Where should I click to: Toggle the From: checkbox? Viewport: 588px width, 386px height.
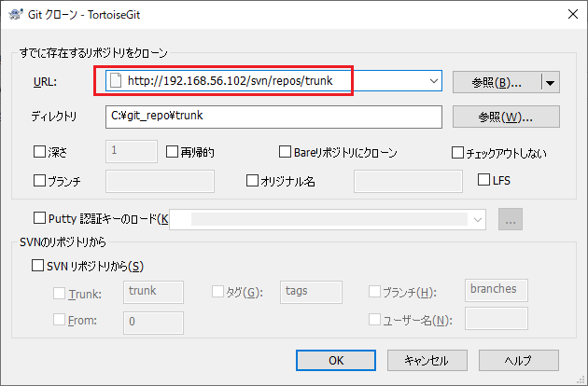59,320
